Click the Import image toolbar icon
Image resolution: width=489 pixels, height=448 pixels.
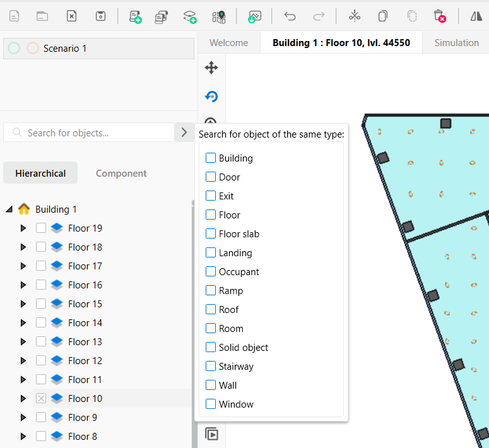click(254, 16)
